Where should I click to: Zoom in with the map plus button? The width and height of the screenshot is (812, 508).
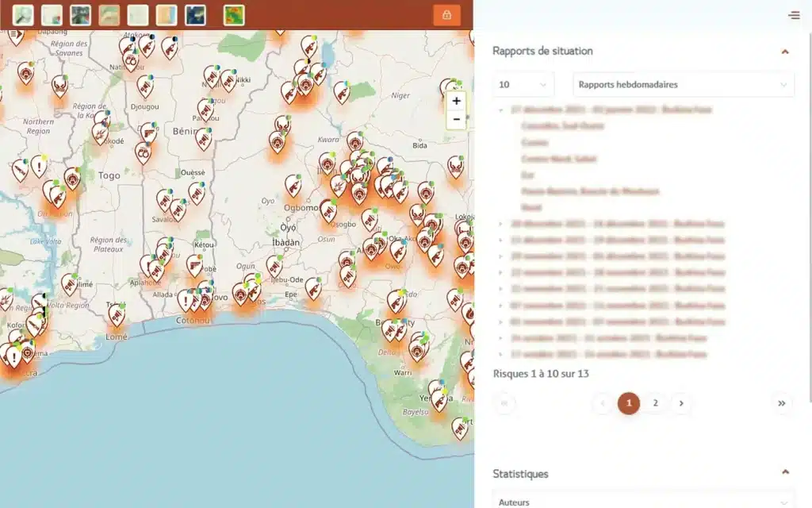[x=456, y=101]
